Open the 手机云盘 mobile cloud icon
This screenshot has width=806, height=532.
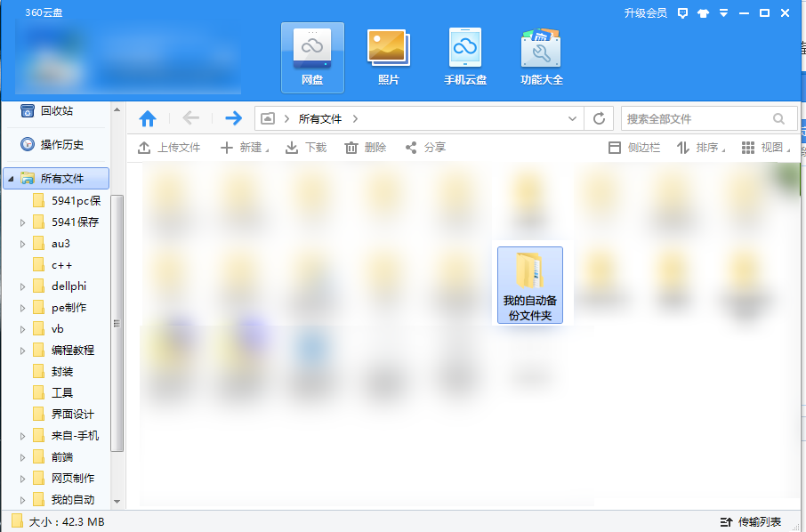tap(465, 58)
